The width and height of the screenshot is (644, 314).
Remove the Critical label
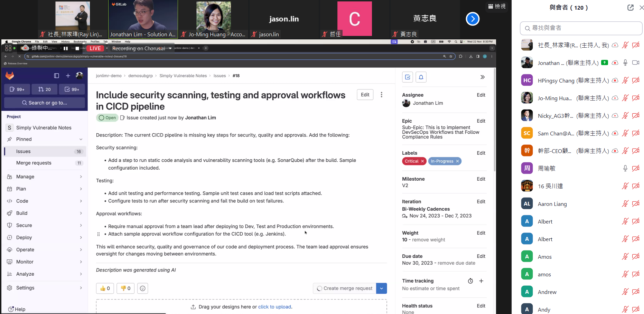[x=422, y=161]
